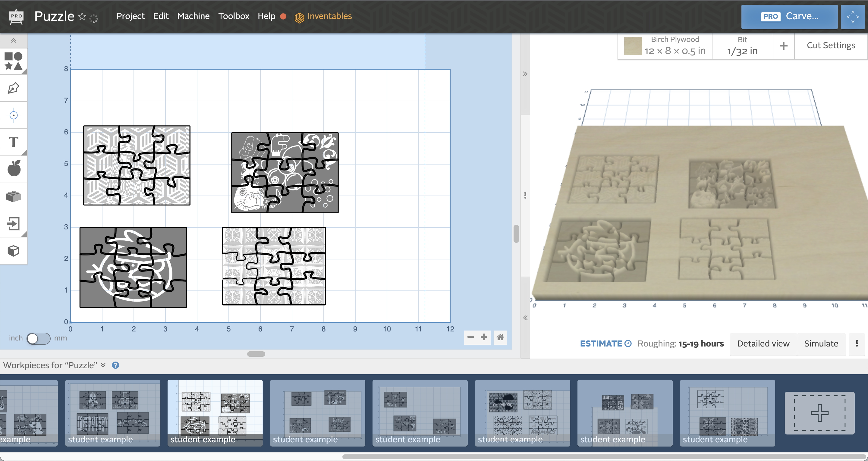
Task: Select the 3D Box view icon
Action: (14, 252)
